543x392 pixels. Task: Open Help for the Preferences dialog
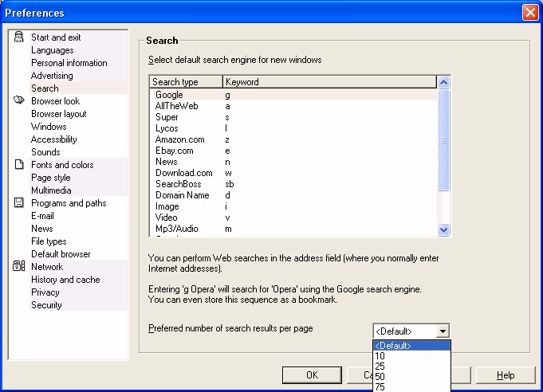coord(506,375)
